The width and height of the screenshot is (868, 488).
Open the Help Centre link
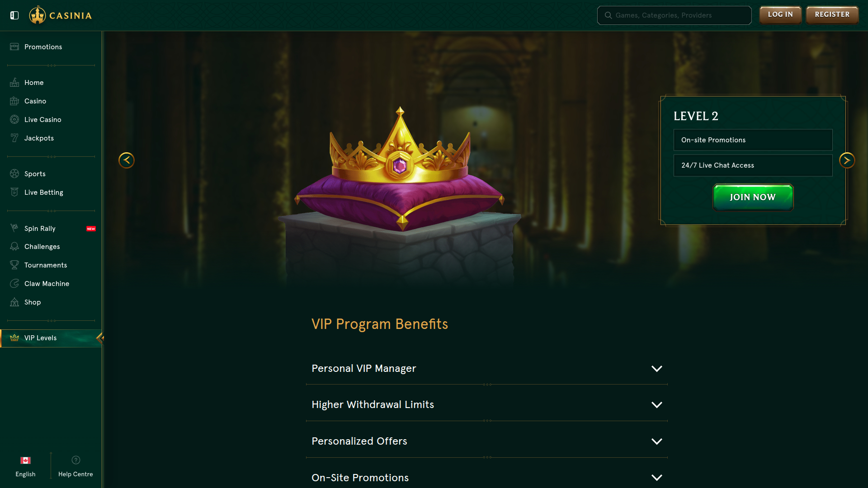coord(75,465)
